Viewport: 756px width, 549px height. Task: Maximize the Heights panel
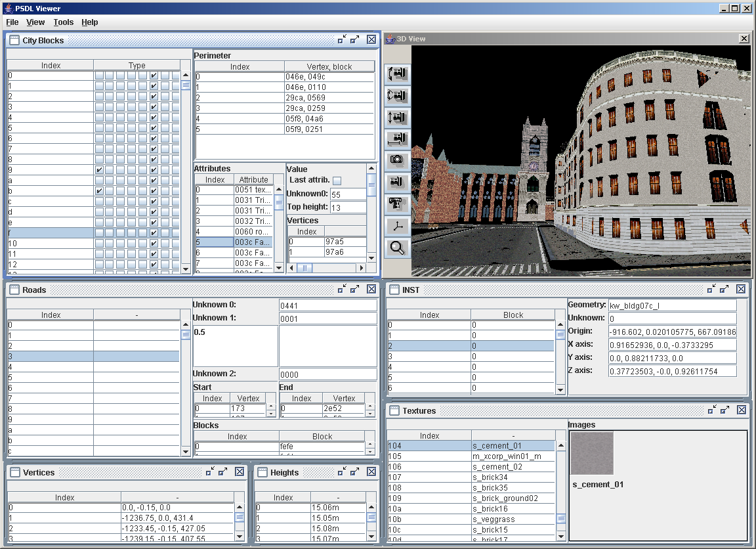tap(355, 472)
